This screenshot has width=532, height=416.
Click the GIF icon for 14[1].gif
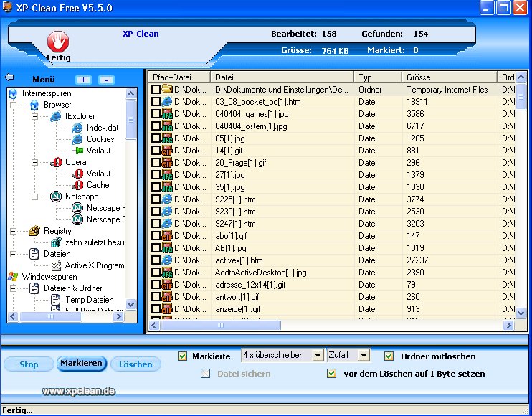pyautogui.click(x=167, y=151)
